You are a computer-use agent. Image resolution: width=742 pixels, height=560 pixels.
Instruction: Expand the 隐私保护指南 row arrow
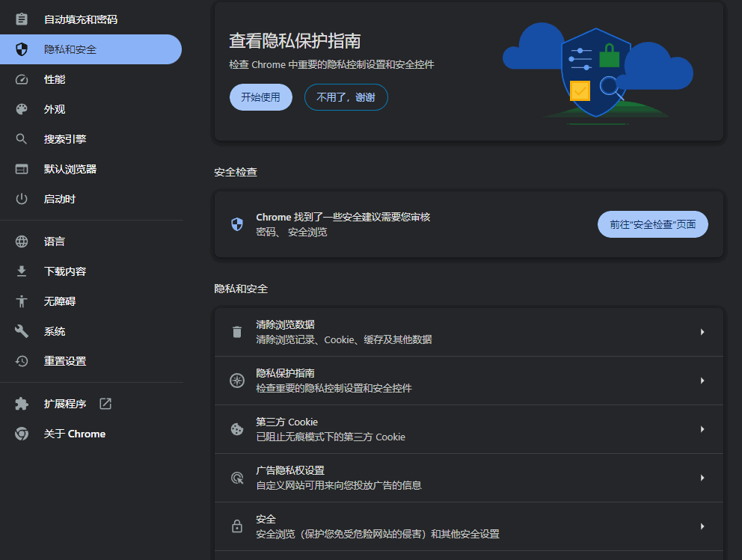tap(702, 381)
